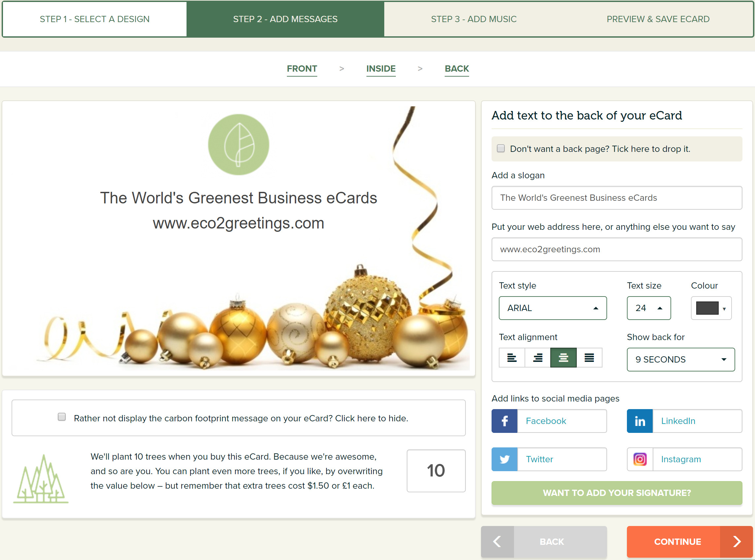Select right text alignment icon

coord(537,358)
